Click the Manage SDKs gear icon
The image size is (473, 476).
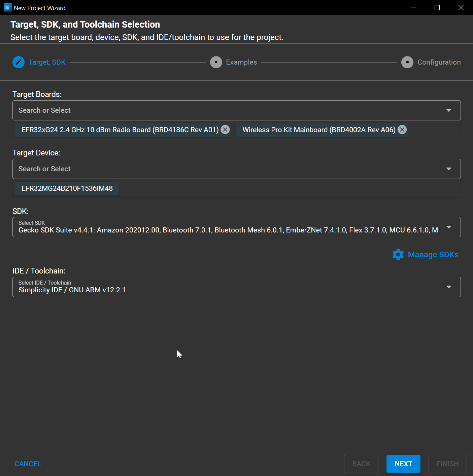click(398, 255)
